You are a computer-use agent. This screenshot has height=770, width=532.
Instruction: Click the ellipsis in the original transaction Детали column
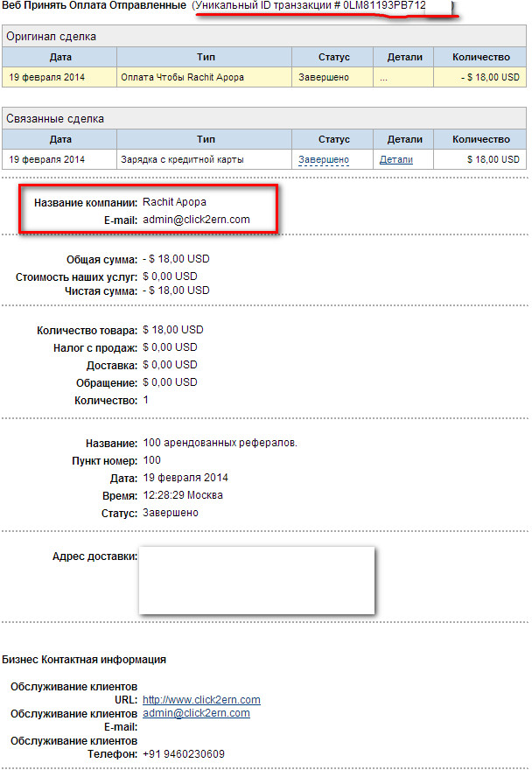[383, 77]
